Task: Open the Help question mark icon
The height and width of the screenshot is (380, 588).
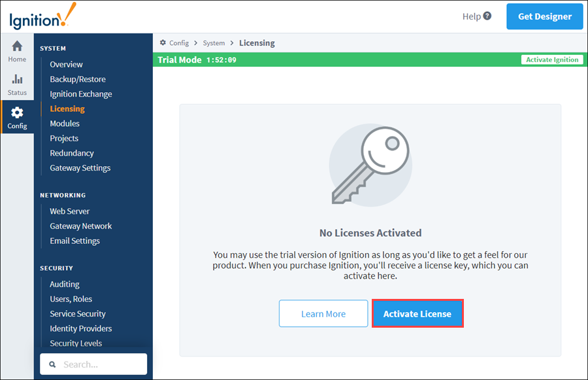Action: [x=487, y=16]
